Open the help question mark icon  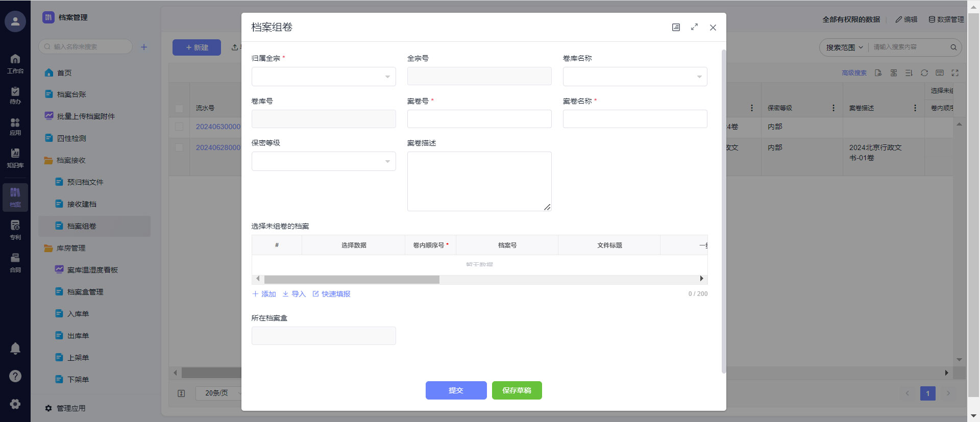click(15, 376)
